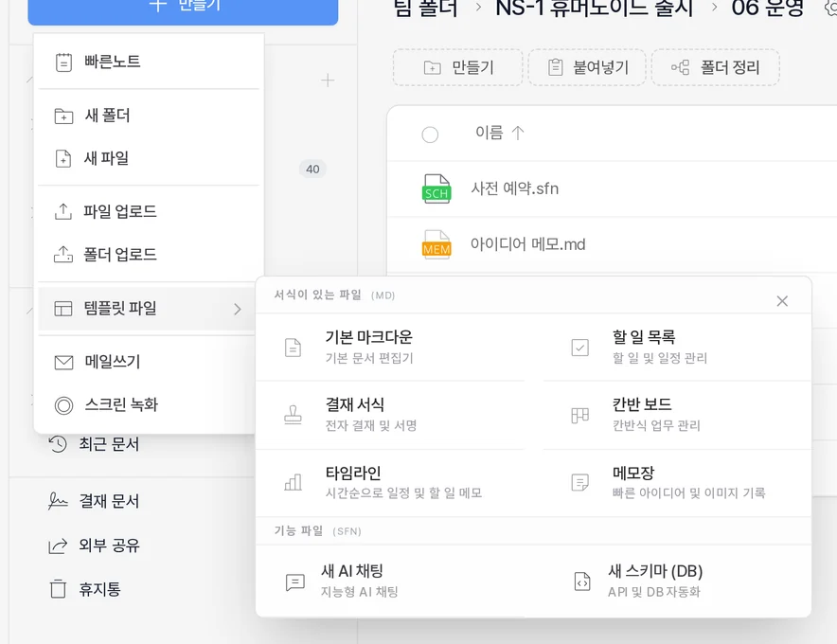Choose 칸반 보드 template

pyautogui.click(x=677, y=415)
